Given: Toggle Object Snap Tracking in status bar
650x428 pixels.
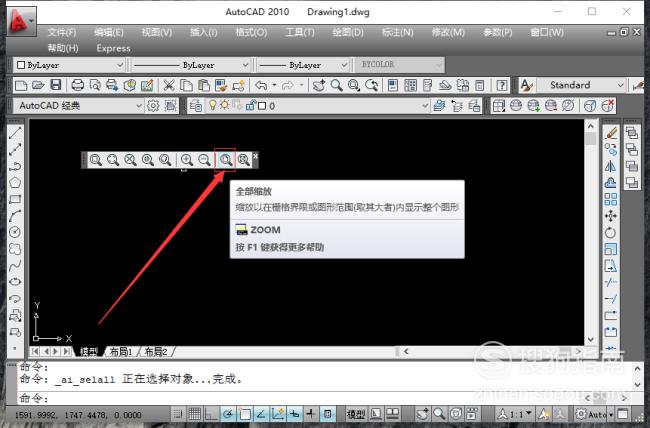Looking at the screenshot, I should coord(261,414).
